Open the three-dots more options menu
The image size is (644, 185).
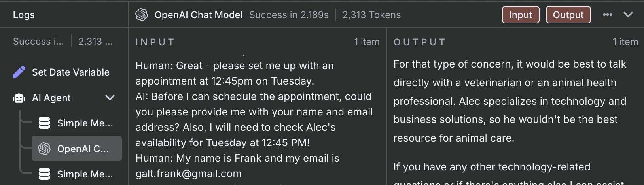point(608,15)
